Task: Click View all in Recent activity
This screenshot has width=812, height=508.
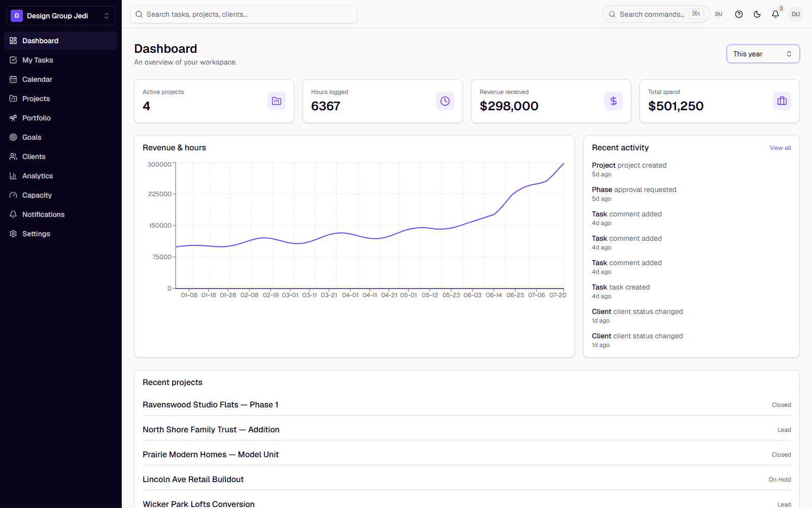Action: click(x=780, y=148)
